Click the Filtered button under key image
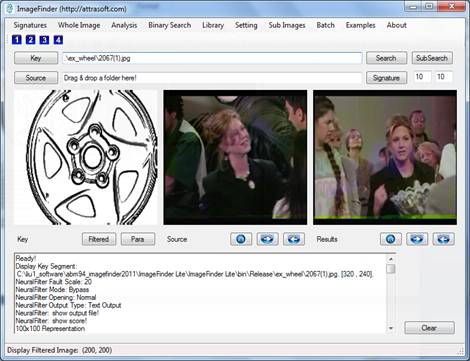 click(x=99, y=239)
